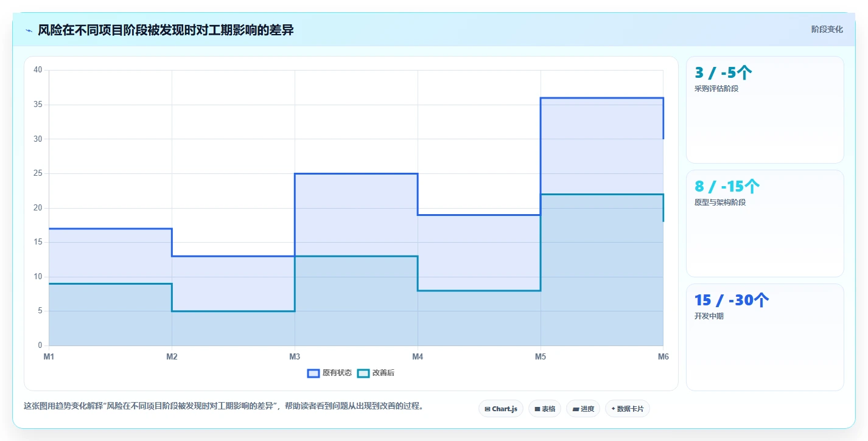Select the 表格 tag

545,409
